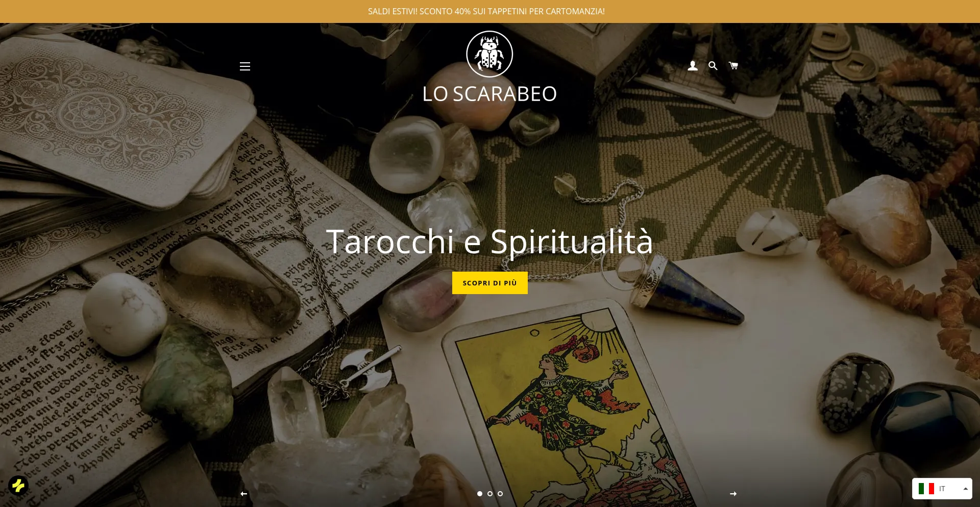Viewport: 980px width, 507px height.
Task: Open the IT language label dropdown
Action: pos(942,489)
